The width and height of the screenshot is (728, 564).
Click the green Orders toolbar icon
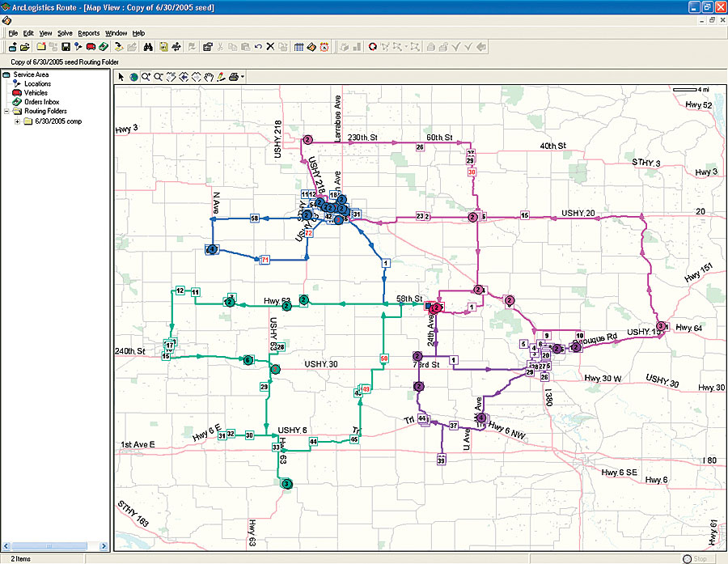[x=103, y=47]
